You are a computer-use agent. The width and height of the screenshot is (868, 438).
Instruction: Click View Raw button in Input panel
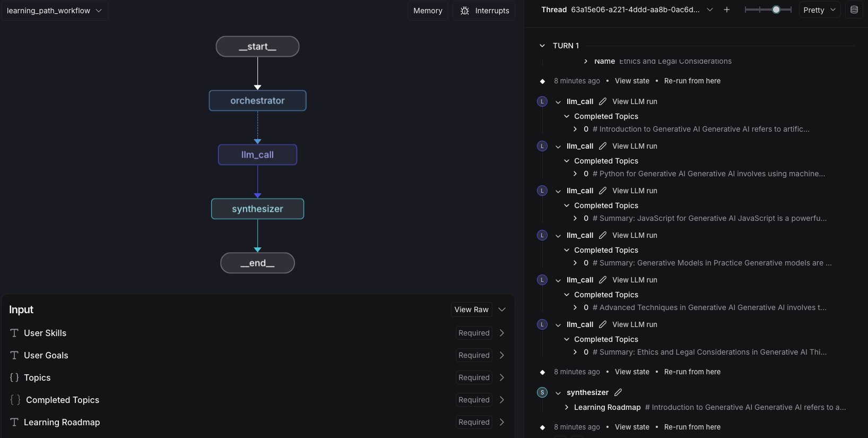pos(471,310)
